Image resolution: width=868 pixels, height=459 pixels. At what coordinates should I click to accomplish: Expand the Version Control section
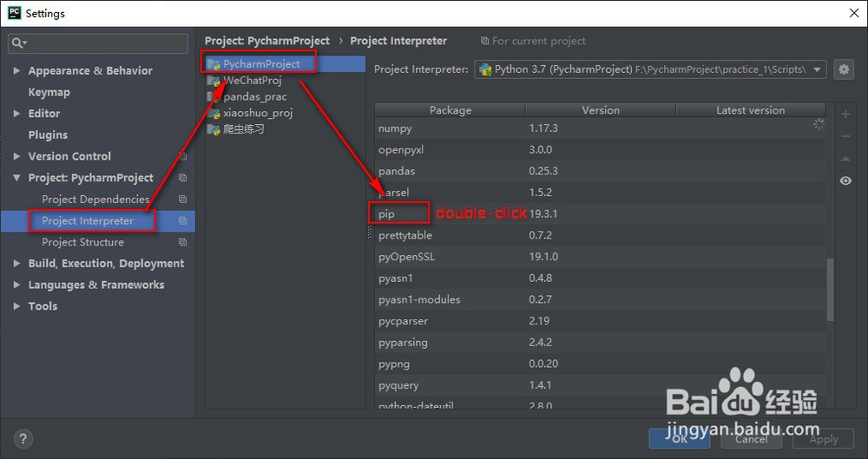(16, 157)
